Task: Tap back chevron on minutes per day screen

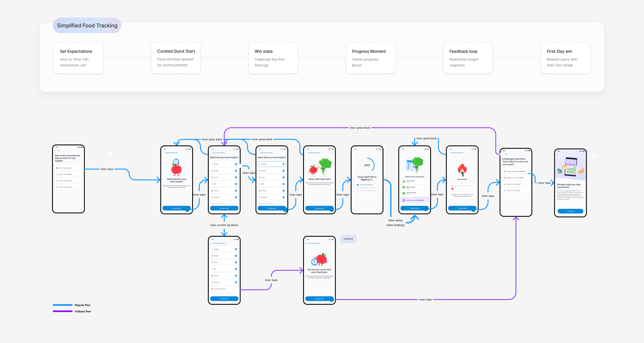Action: [x=55, y=151]
